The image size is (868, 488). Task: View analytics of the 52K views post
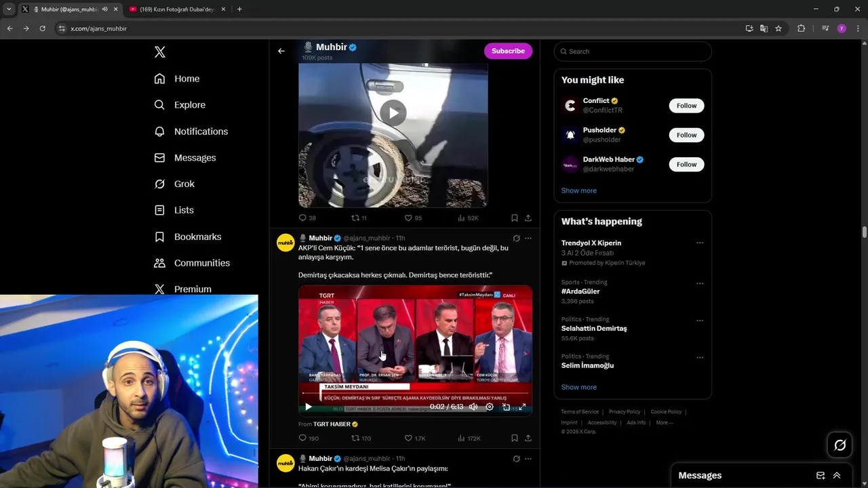point(468,218)
